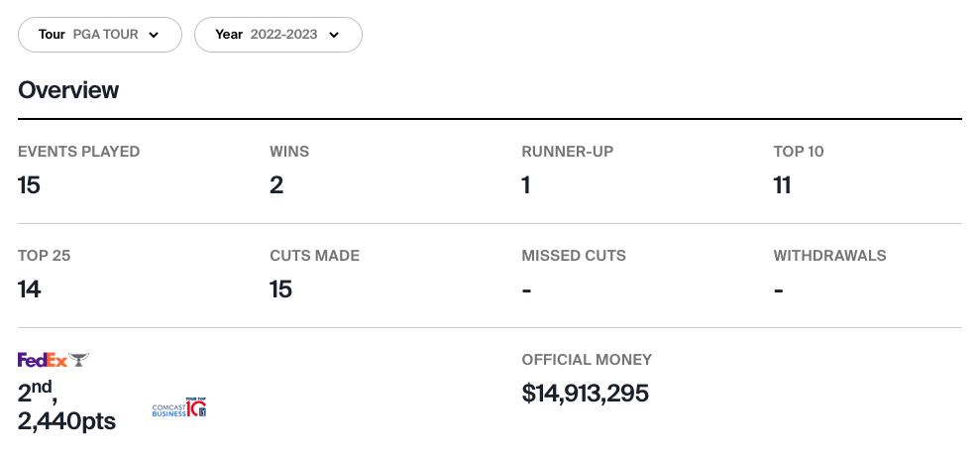Click the 2nd, 2,440pts FedEx ranking
The width and height of the screenshot is (980, 457).
point(66,406)
